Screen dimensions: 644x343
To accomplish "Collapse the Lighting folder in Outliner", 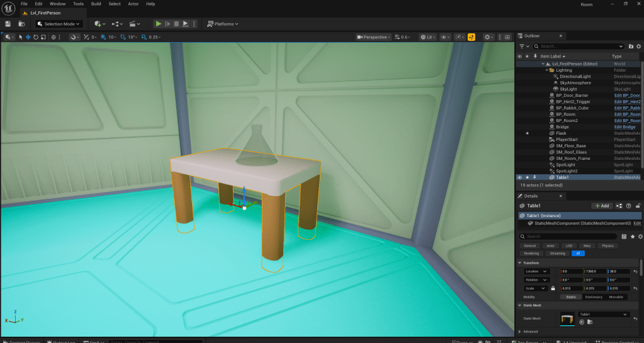I will click(545, 70).
